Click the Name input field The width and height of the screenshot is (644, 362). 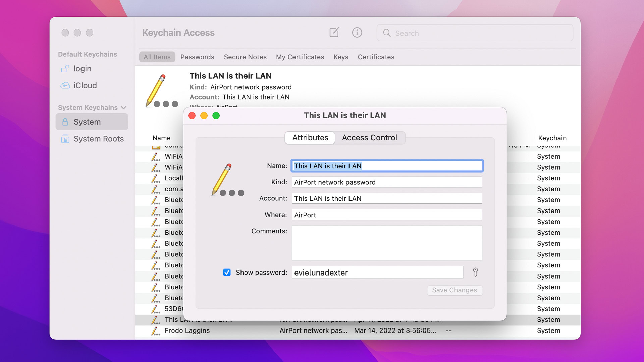pos(387,166)
